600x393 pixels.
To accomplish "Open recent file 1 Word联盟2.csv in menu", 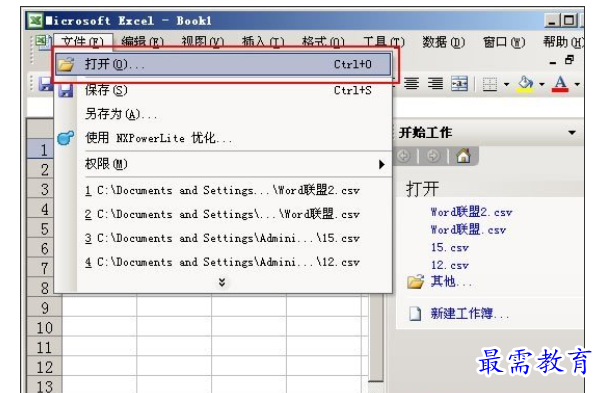I will click(223, 190).
